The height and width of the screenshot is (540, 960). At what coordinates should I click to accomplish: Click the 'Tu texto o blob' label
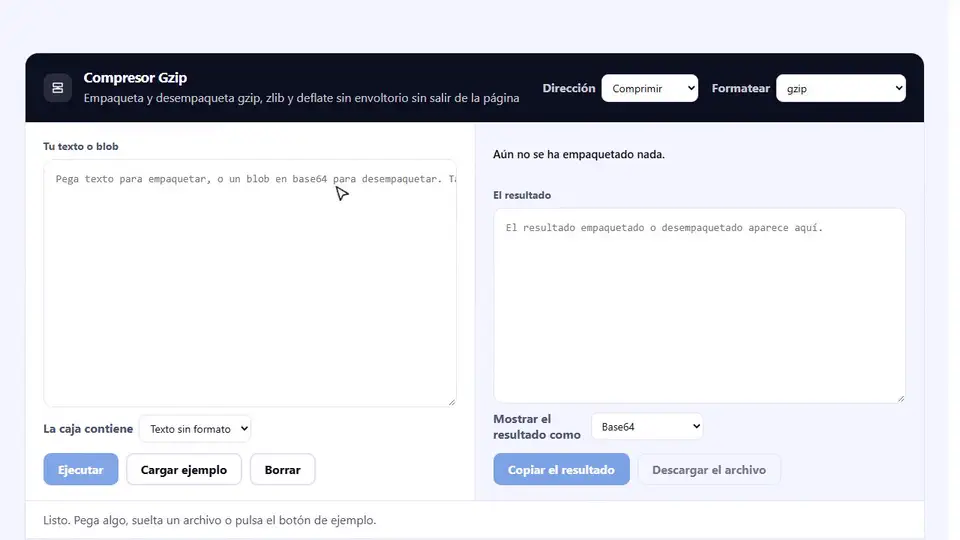coord(81,146)
